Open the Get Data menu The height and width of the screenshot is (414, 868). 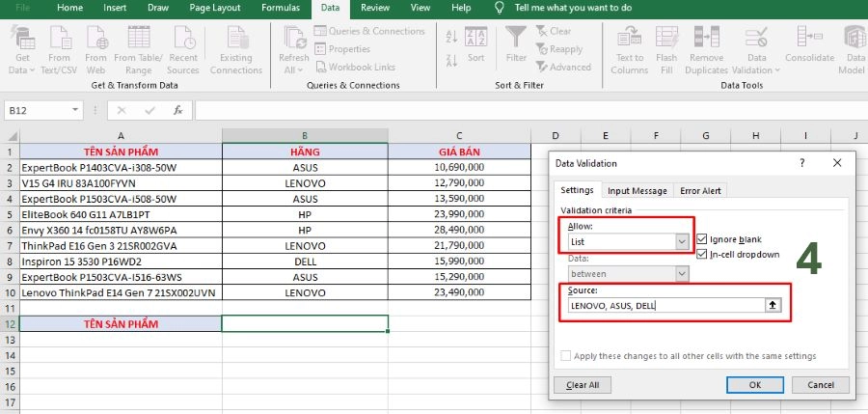pos(22,50)
